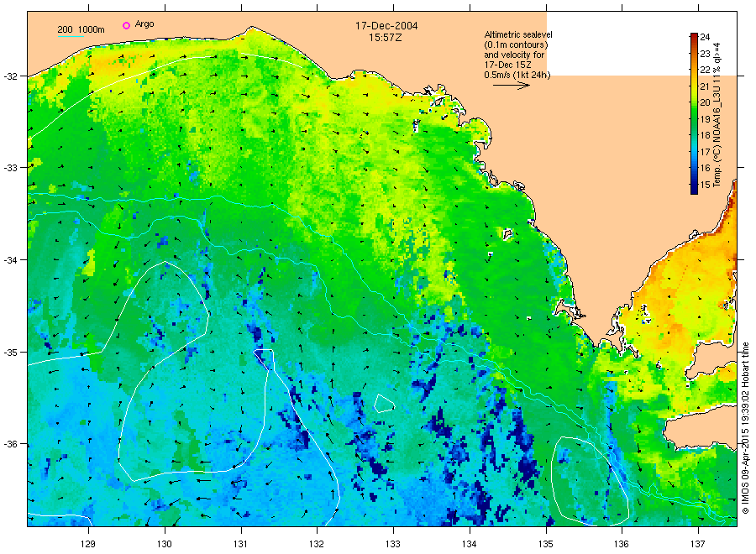Click the '21' value on color scale
Image resolution: width=756 pixels, height=554 pixels.
[x=705, y=86]
